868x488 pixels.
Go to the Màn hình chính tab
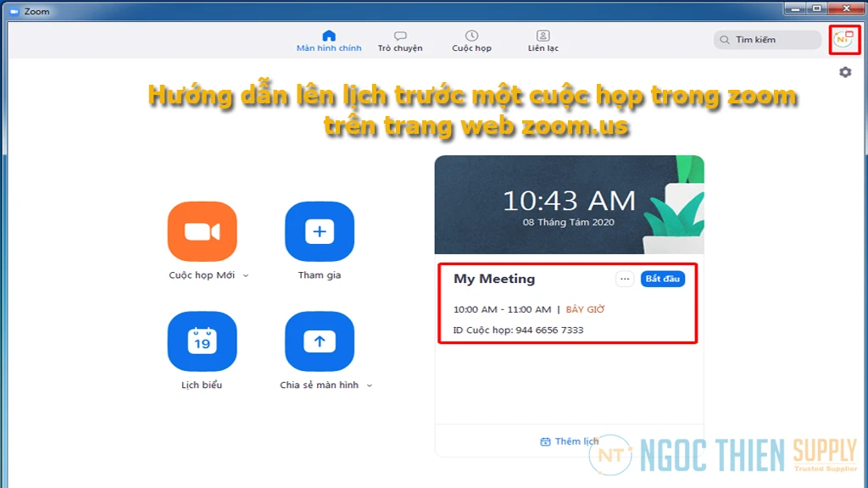pos(328,40)
